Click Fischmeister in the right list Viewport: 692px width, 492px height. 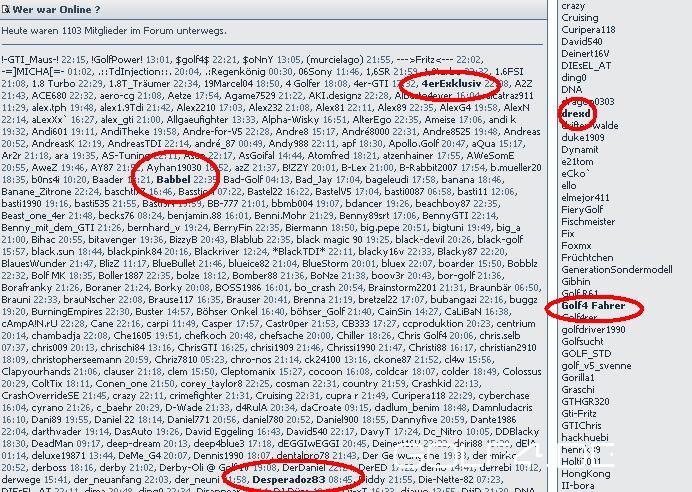click(x=588, y=222)
